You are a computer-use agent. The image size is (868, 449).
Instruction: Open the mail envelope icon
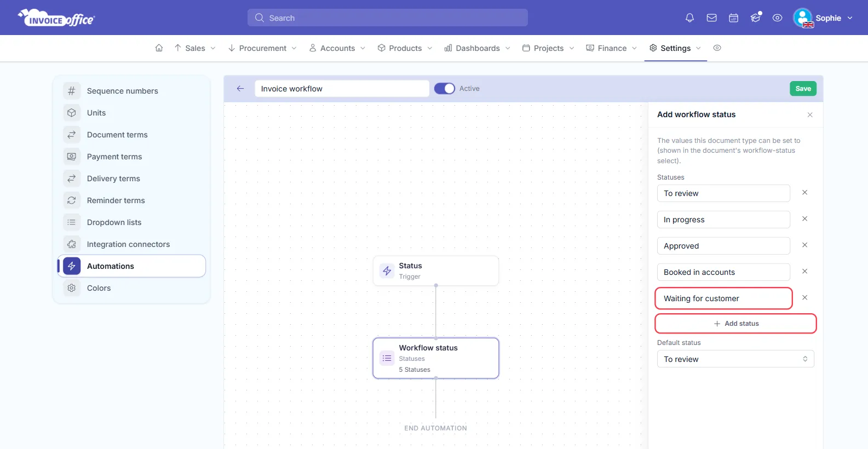pyautogui.click(x=711, y=18)
